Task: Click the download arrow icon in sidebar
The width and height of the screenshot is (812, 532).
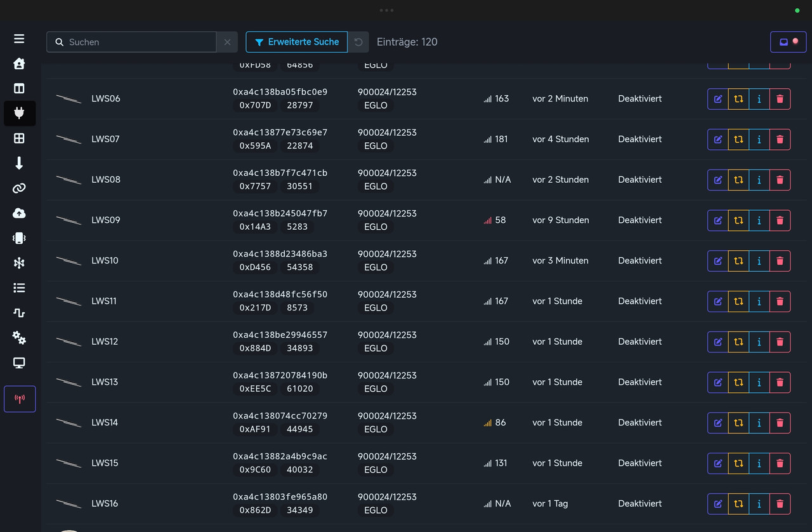Action: (19, 163)
